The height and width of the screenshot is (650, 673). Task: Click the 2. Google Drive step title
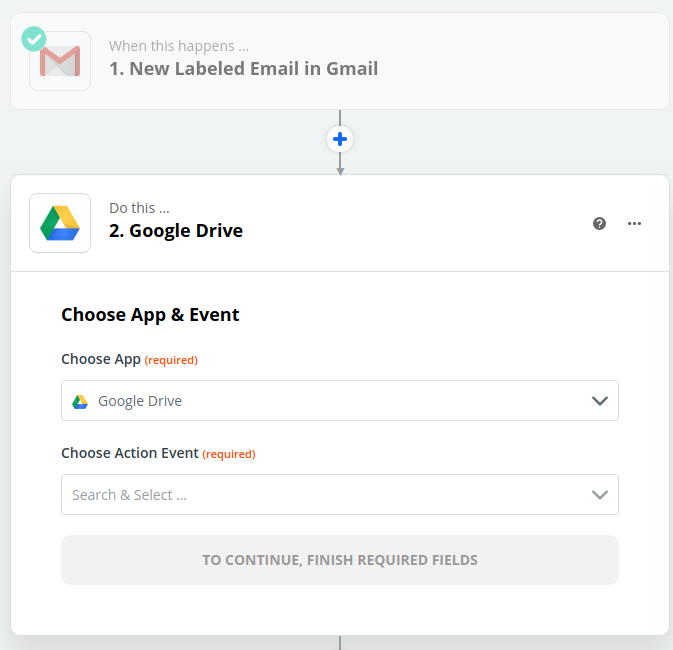tap(176, 231)
